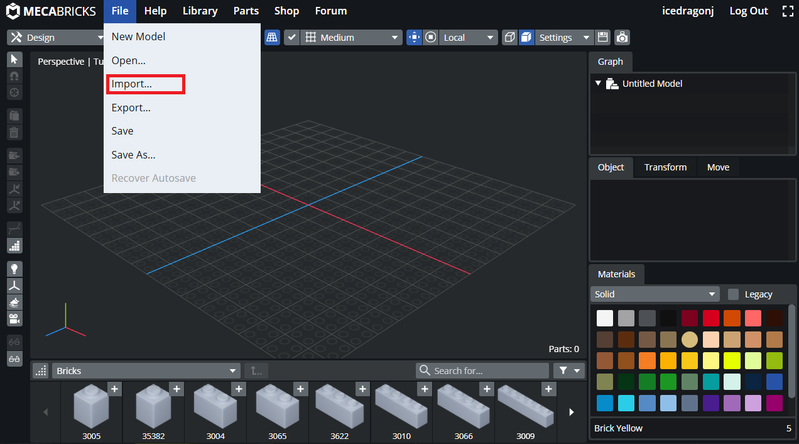Click the camera snapshot icon in toolbar

coord(622,37)
